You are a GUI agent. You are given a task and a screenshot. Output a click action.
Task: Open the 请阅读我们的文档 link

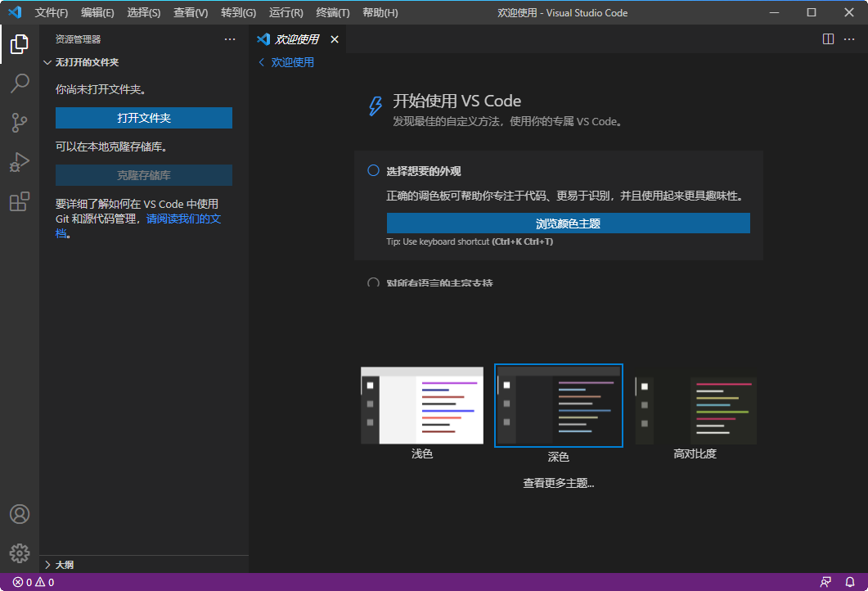[x=184, y=219]
